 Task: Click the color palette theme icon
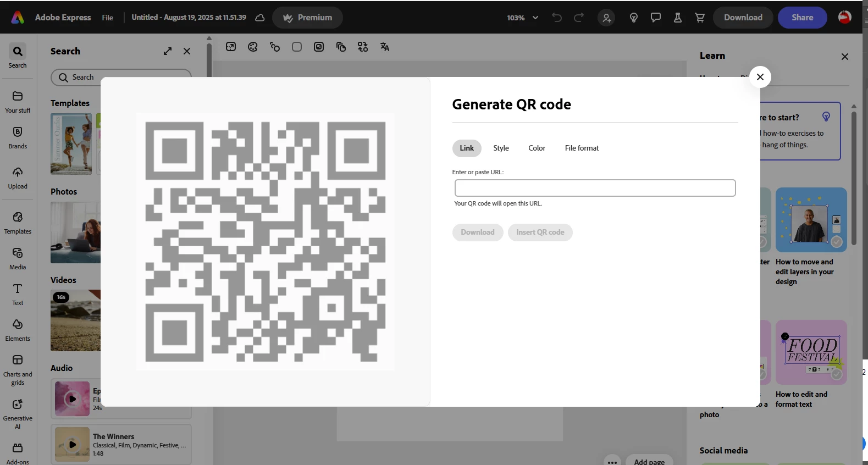253,47
